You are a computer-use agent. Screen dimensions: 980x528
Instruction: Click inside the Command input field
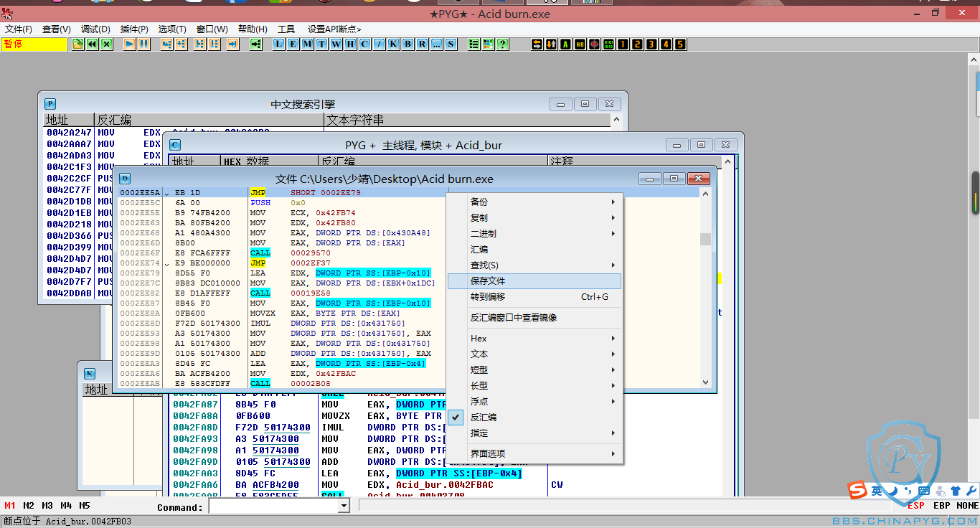(273, 506)
